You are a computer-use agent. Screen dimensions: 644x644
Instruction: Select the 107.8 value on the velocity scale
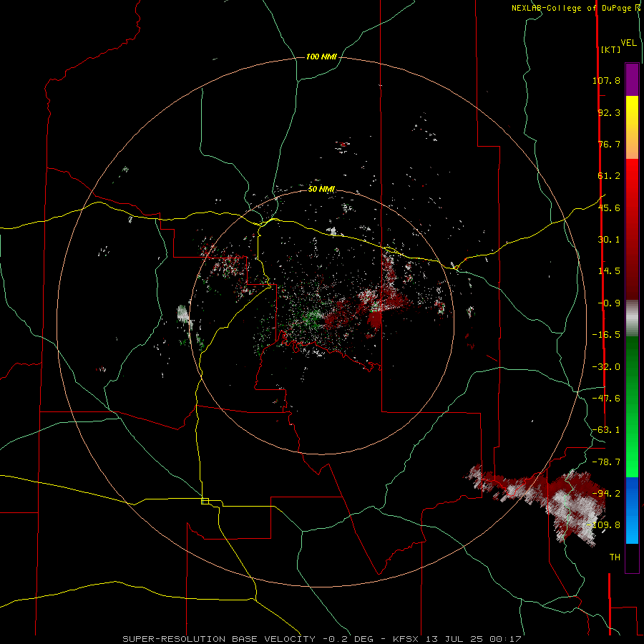click(606, 80)
